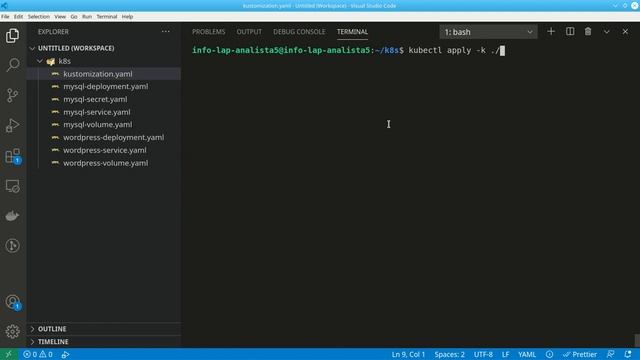Open the bash terminal selector dropdown
640x360 pixels.
pos(488,32)
